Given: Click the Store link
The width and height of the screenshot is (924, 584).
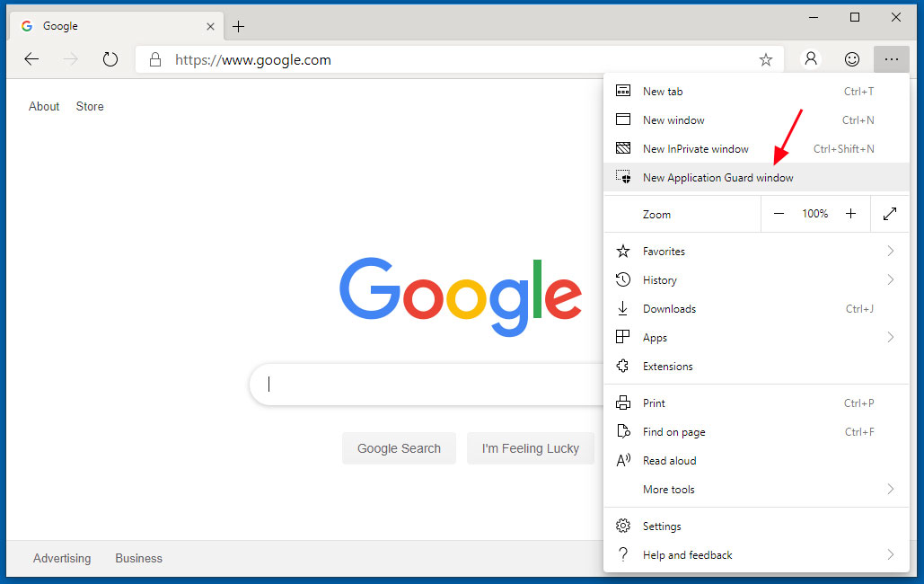Looking at the screenshot, I should click(x=90, y=106).
